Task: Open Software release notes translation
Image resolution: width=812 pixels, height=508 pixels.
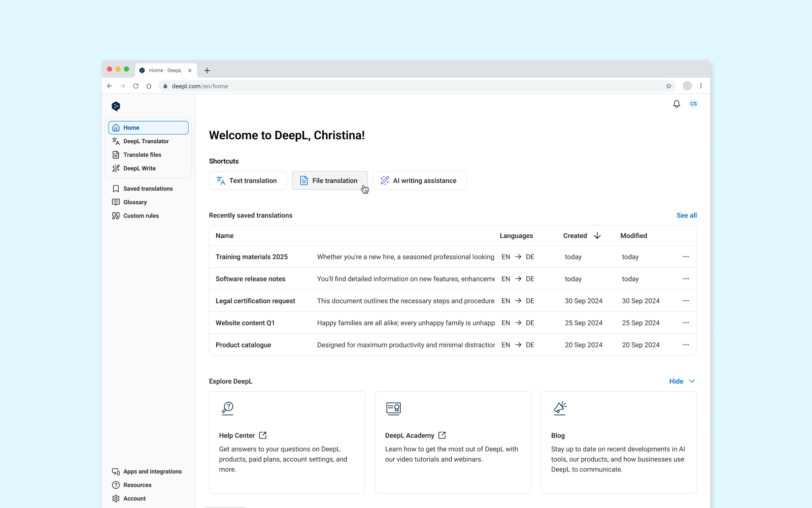Action: tap(250, 278)
